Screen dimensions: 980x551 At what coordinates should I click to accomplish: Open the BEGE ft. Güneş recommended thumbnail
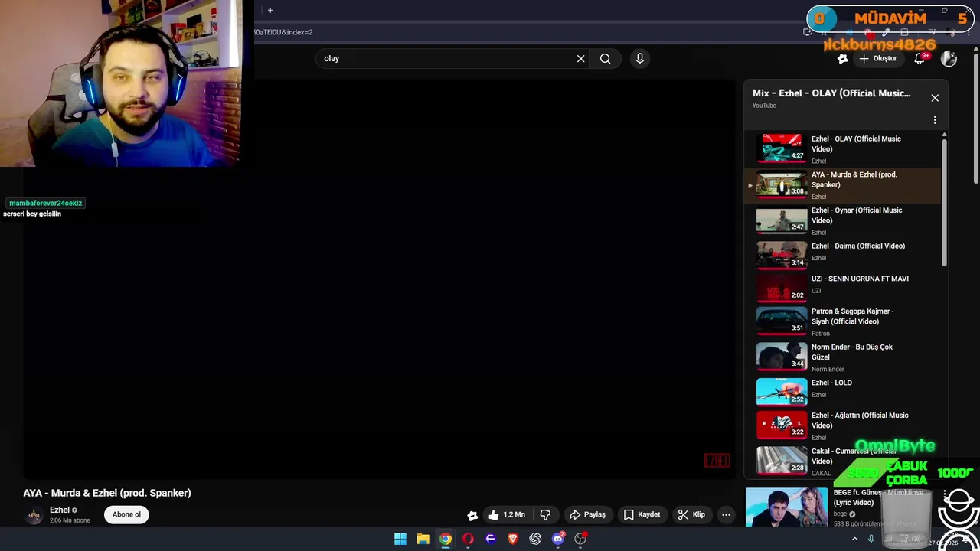point(787,507)
